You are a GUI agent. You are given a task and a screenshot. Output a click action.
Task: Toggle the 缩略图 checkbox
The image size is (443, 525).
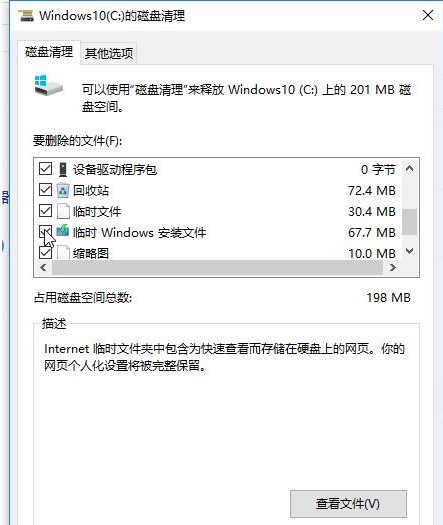point(45,252)
